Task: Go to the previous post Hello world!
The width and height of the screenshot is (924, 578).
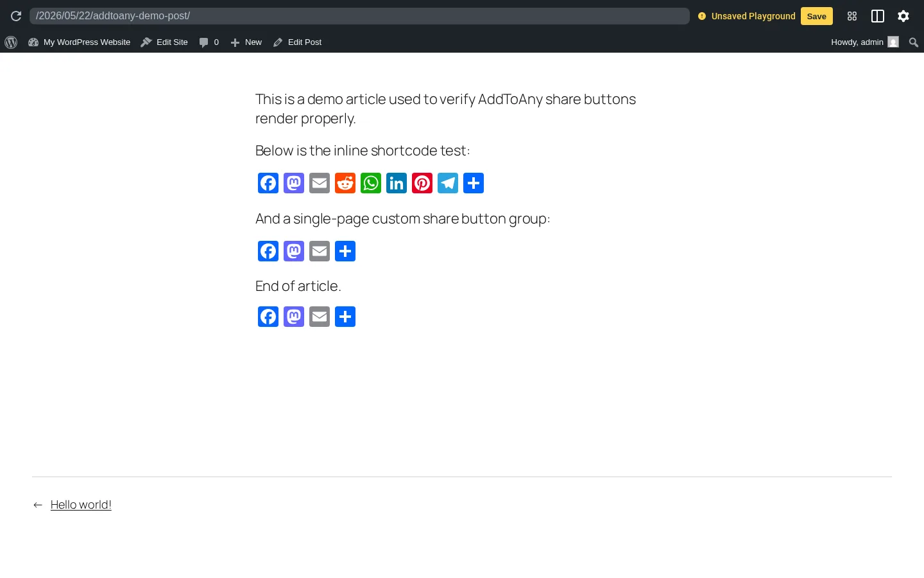Action: (x=81, y=505)
